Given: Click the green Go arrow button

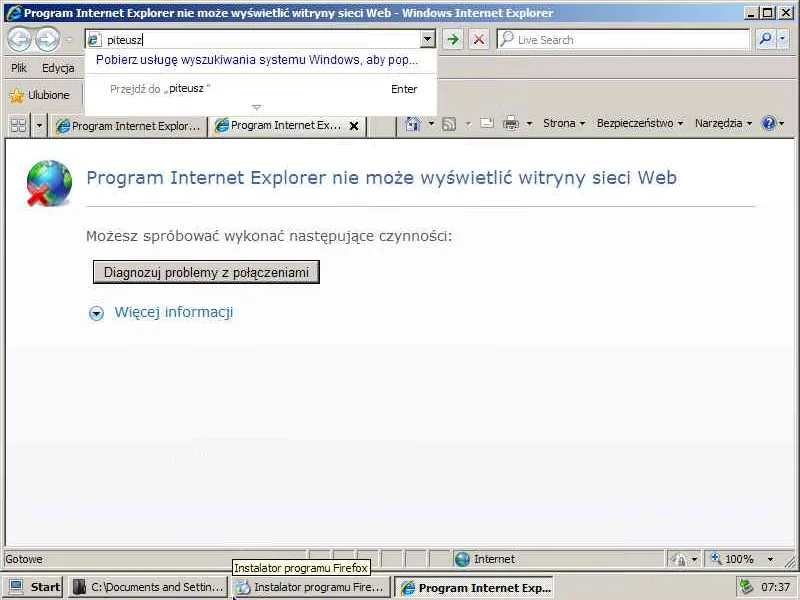Looking at the screenshot, I should point(453,39).
